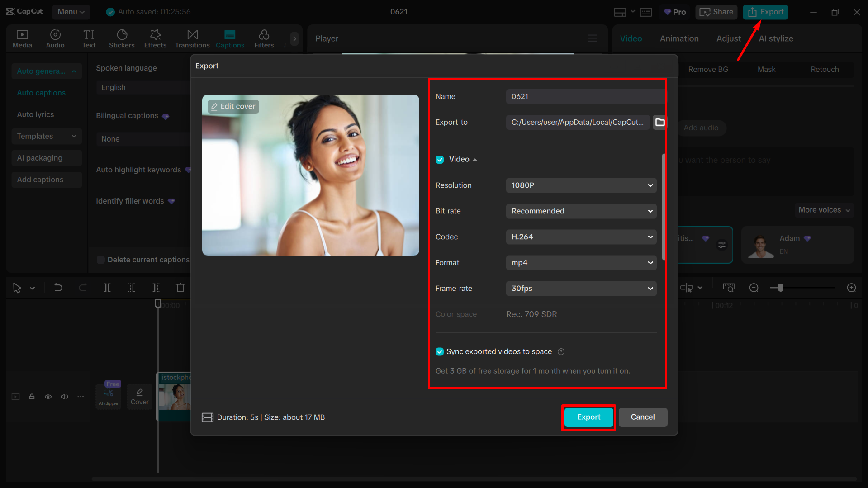This screenshot has width=868, height=488.
Task: Click the Redo arrow in timeline toolbar
Action: click(x=83, y=288)
